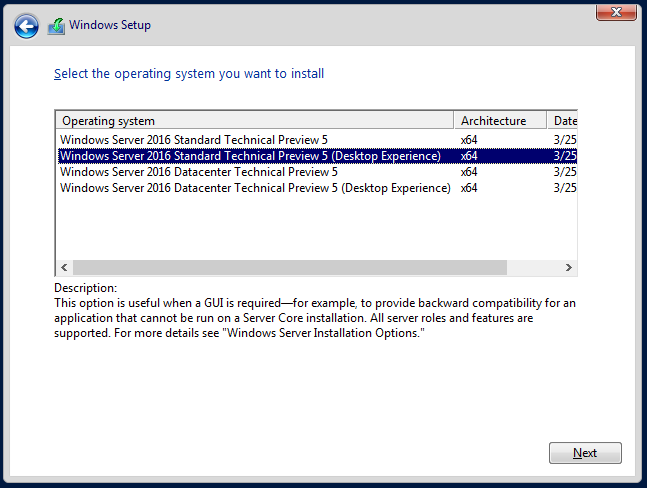Screen dimensions: 647x488
Task: Click the Date column header
Action: (x=562, y=121)
